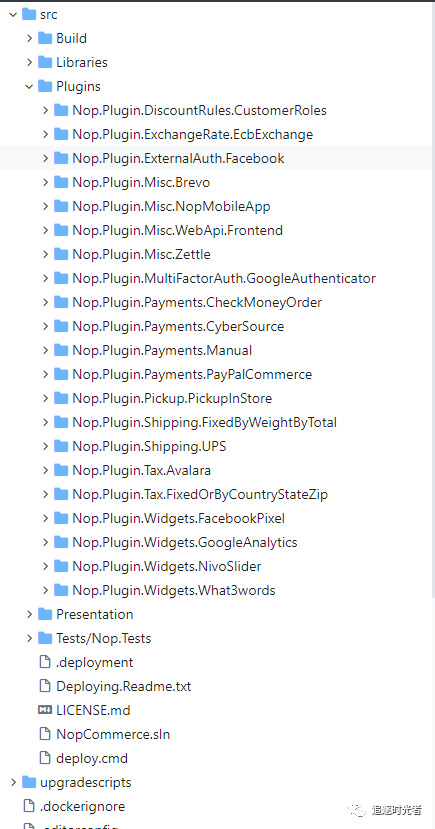Open Nop.Plugin.Misc.NopMobileApp folder
435x829 pixels.
tap(171, 206)
